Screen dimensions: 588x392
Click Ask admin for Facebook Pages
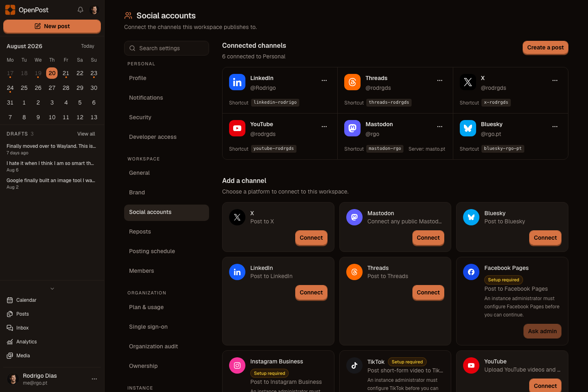(542, 331)
